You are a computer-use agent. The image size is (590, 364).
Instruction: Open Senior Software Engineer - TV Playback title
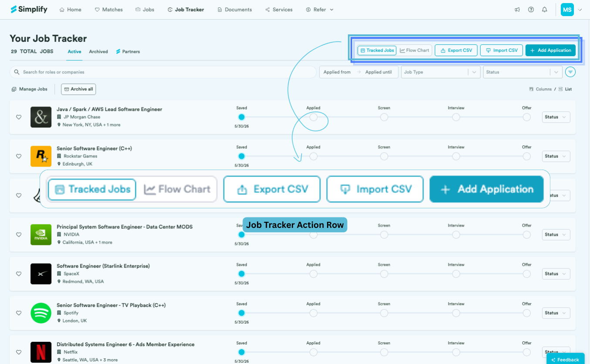(111, 305)
